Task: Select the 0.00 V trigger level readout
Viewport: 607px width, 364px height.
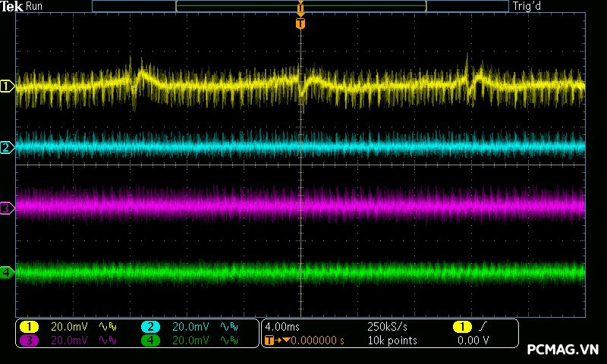Action: pos(473,340)
